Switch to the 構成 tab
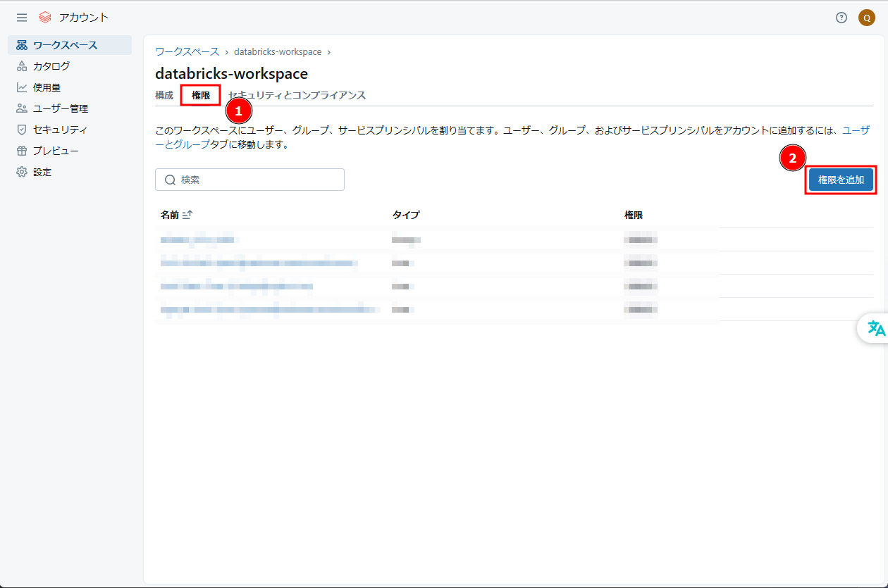The image size is (888, 588). click(164, 95)
